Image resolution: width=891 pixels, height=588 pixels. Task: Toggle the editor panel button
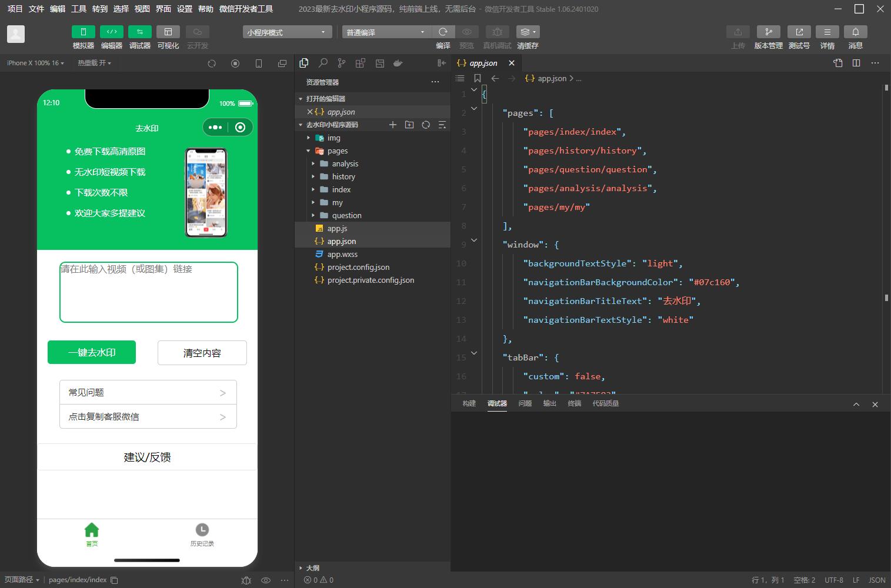pyautogui.click(x=112, y=32)
